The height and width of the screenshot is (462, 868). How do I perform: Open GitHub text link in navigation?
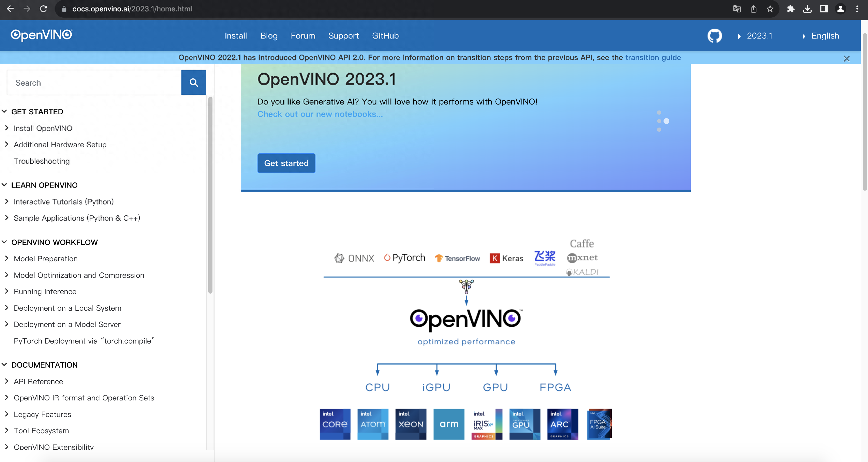coord(385,36)
